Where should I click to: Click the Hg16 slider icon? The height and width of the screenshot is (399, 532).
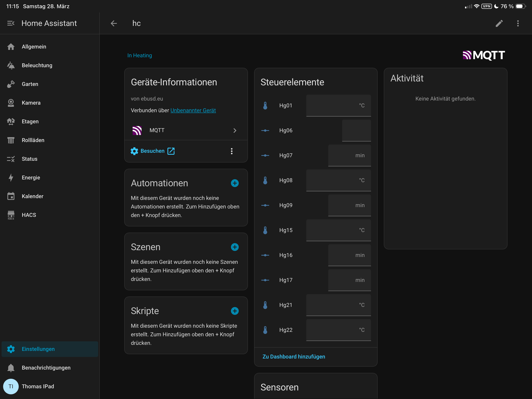[x=265, y=255]
